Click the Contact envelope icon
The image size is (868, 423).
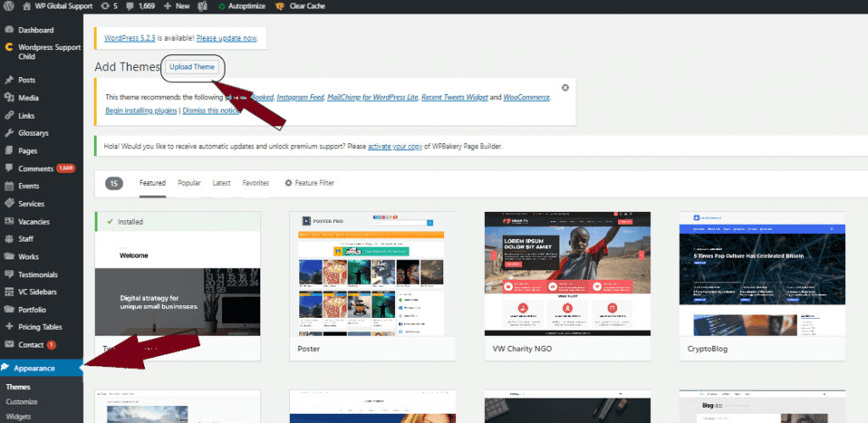click(8, 344)
